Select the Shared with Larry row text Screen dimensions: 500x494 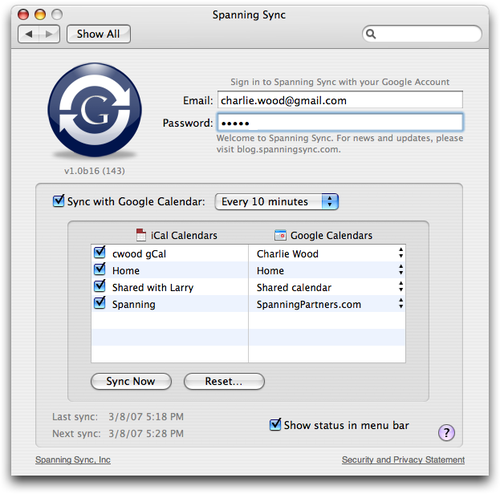[153, 288]
